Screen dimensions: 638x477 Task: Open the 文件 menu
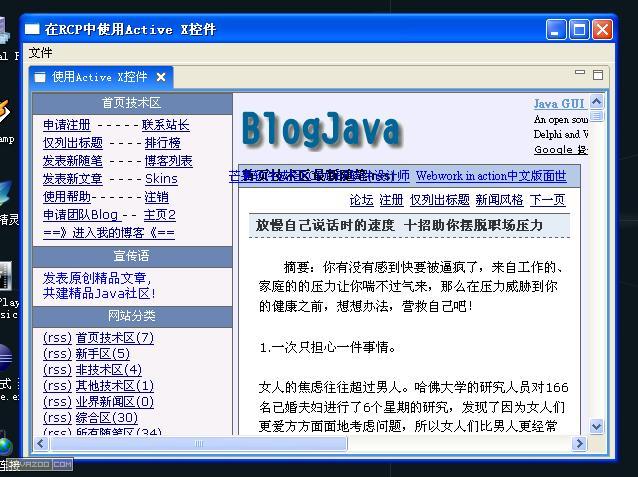point(40,53)
